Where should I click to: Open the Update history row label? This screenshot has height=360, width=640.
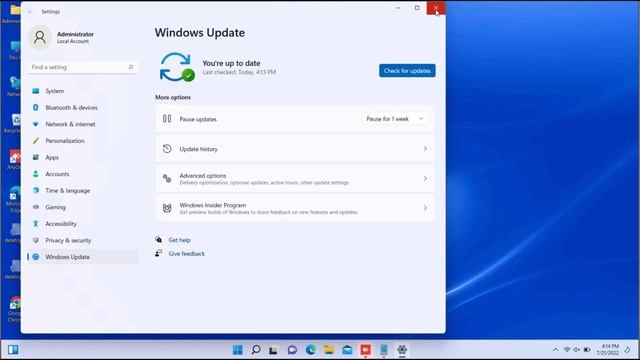tap(198, 149)
